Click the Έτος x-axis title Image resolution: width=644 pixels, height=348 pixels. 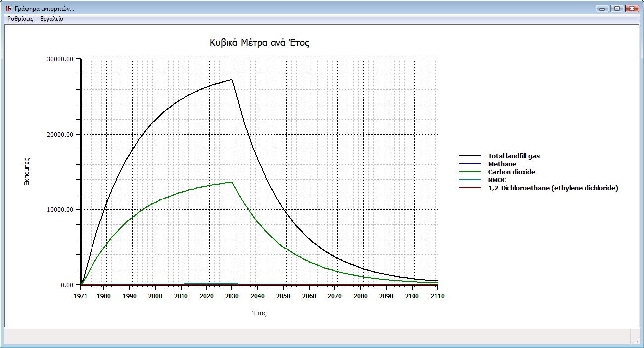coord(259,313)
